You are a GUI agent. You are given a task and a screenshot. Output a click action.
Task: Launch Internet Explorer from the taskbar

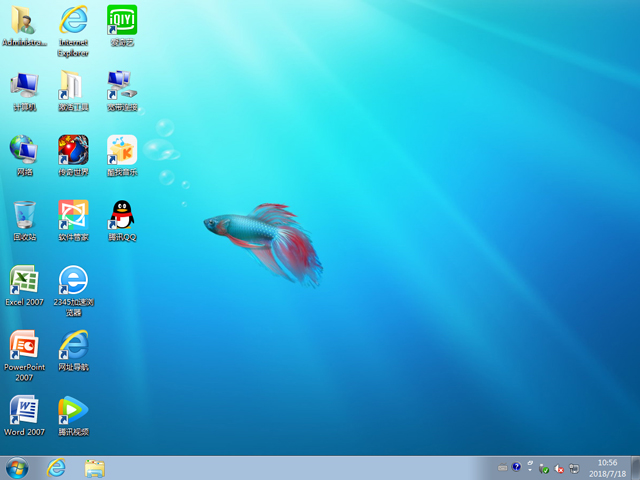pyautogui.click(x=56, y=468)
